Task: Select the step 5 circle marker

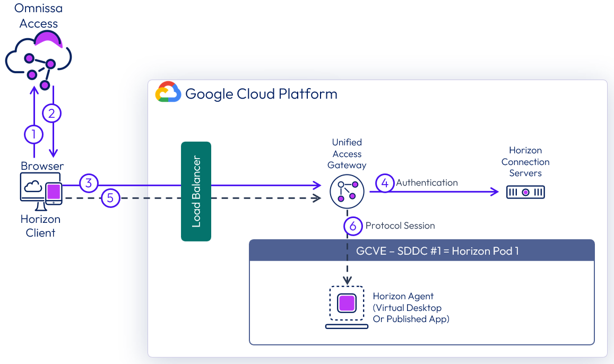Action: coord(110,198)
